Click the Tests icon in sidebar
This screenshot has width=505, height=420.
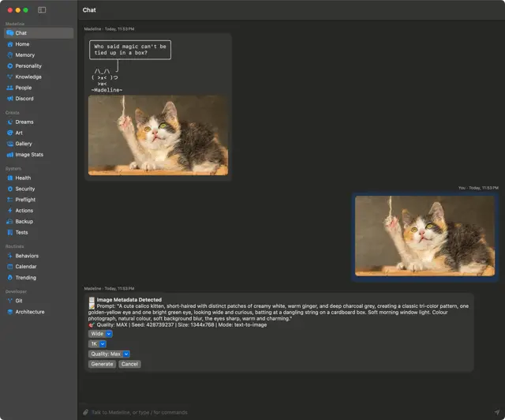[10, 232]
